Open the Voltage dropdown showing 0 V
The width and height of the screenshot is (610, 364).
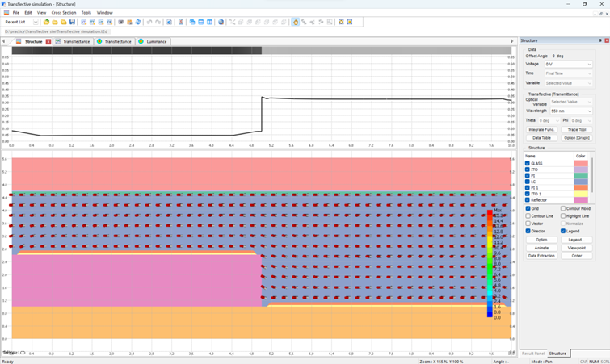[568, 64]
